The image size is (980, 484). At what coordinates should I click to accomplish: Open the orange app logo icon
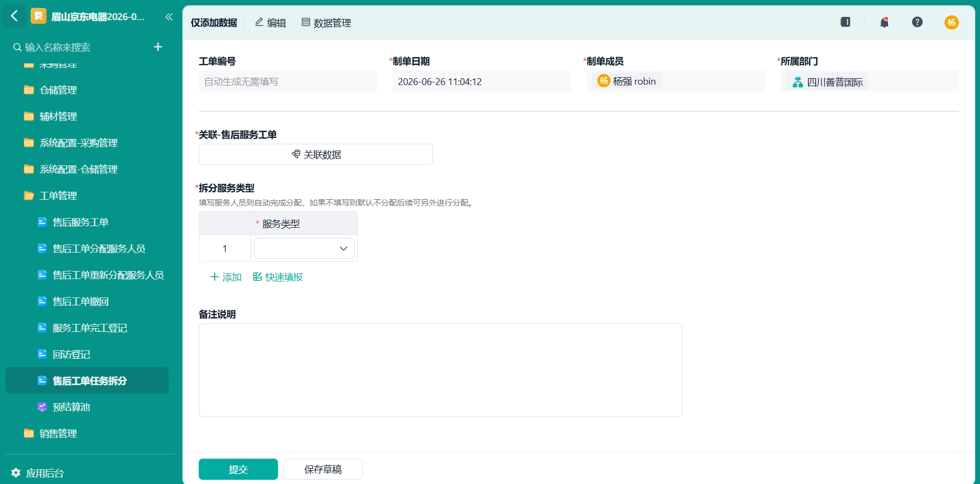(x=39, y=16)
